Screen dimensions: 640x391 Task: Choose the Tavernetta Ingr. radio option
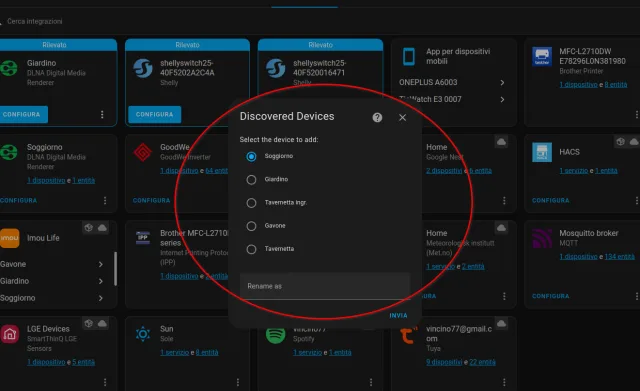click(251, 203)
